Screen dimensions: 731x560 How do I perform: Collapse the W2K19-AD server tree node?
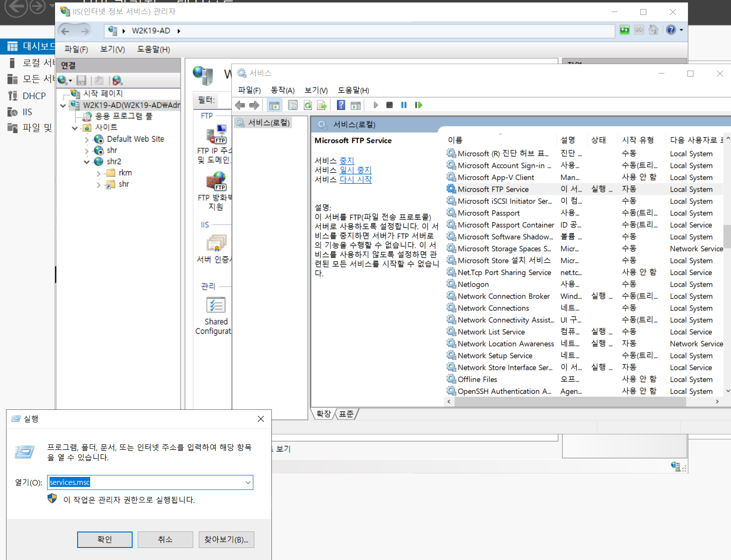tap(63, 106)
